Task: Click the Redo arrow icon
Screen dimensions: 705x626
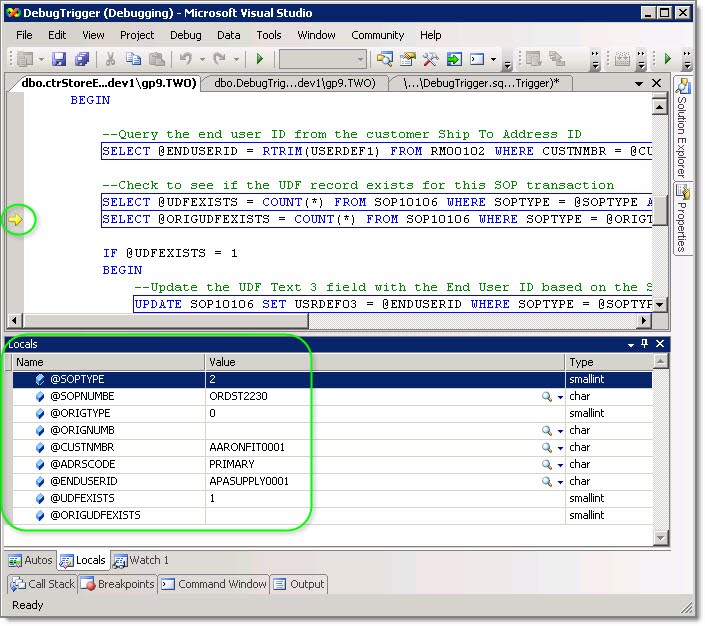Action: tap(219, 59)
